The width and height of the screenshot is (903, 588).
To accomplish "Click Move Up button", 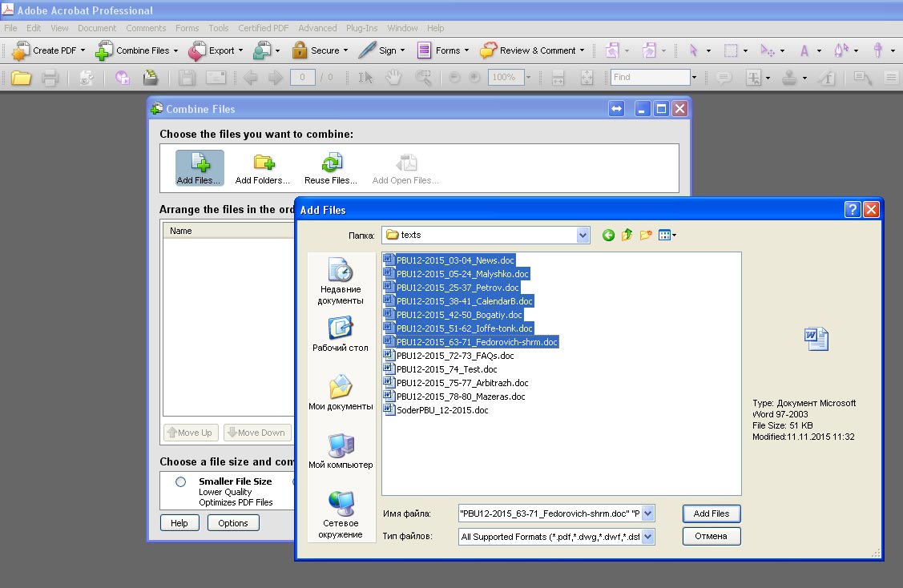I will 191,433.
